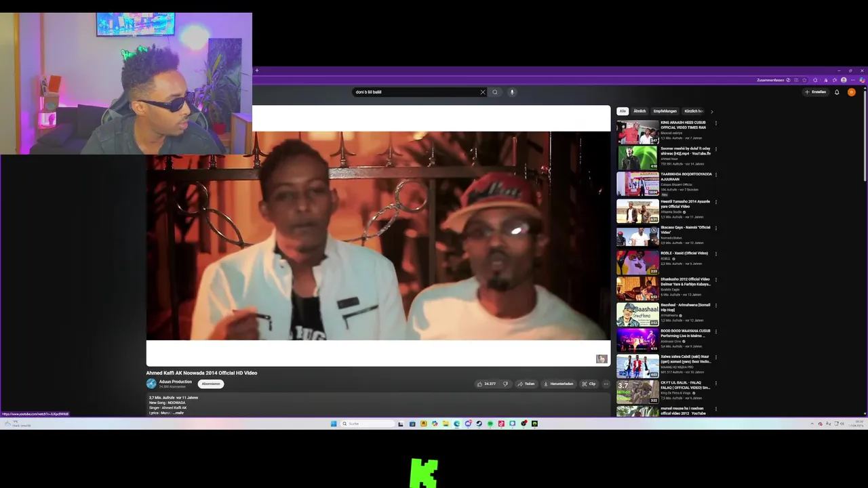The height and width of the screenshot is (488, 868).
Task: Like the video showing 24.377
Action: (x=486, y=384)
